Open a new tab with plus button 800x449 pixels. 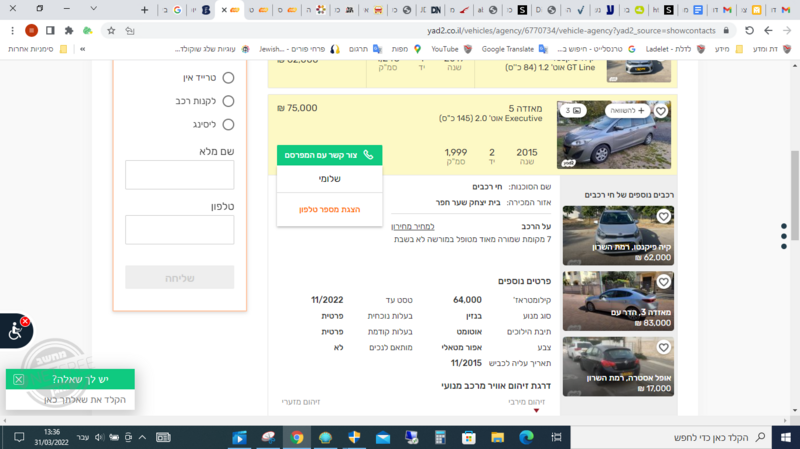(x=144, y=10)
